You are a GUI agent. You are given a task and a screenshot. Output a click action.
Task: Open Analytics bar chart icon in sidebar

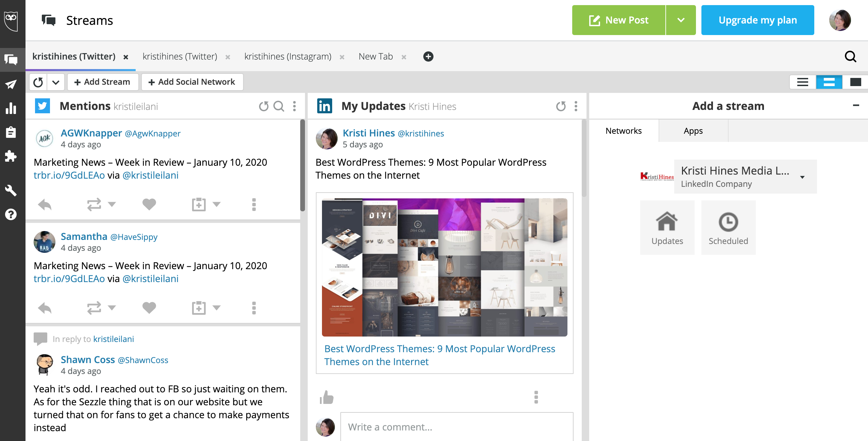click(11, 108)
